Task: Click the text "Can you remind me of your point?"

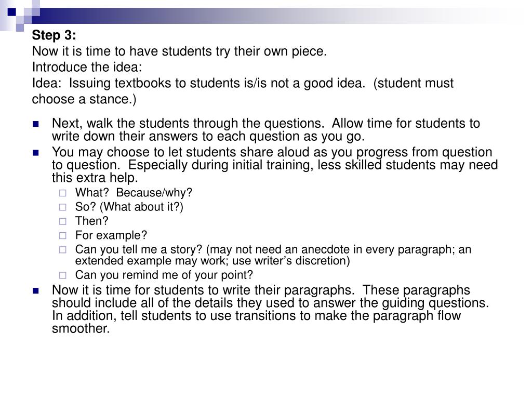Action: point(164,275)
